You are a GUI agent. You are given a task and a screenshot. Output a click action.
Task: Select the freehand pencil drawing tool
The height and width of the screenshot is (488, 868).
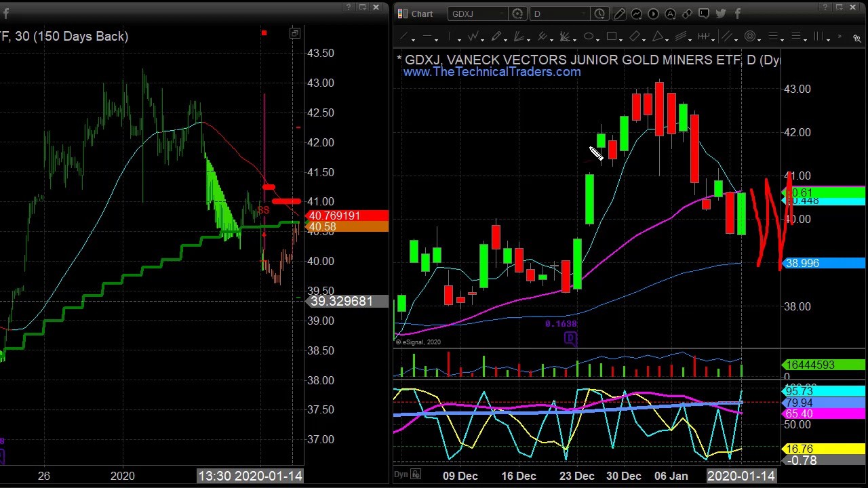click(x=496, y=37)
